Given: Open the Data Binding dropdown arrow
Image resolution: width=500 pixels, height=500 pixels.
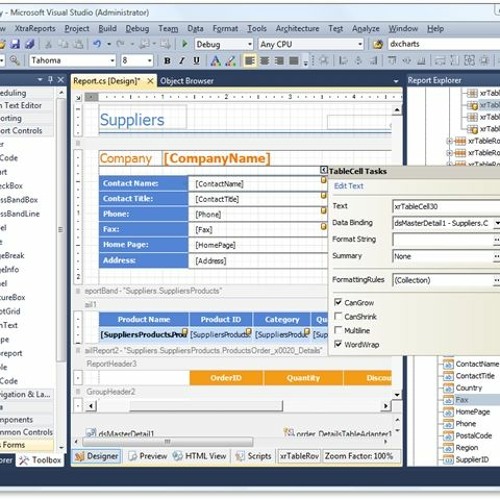Looking at the screenshot, I should [497, 223].
